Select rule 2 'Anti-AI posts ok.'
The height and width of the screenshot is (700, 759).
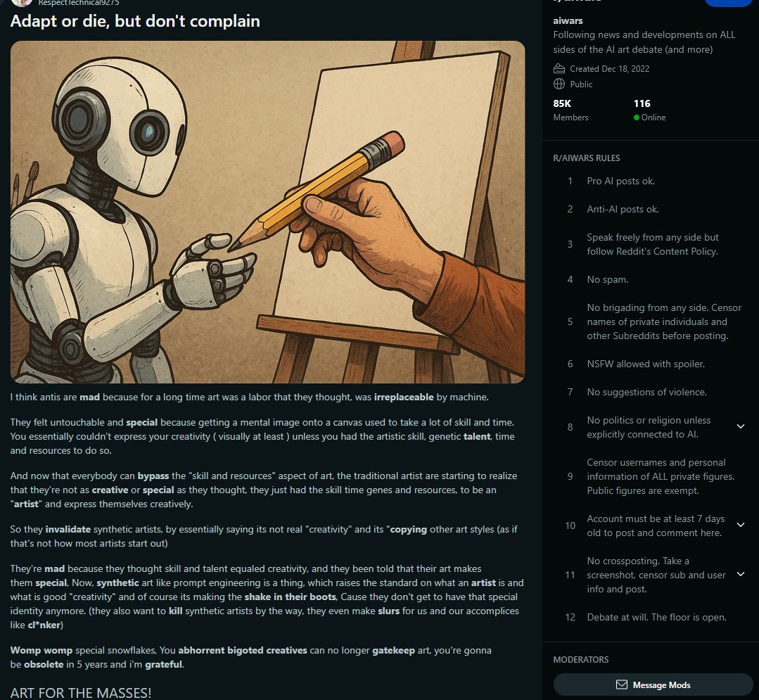coord(623,209)
